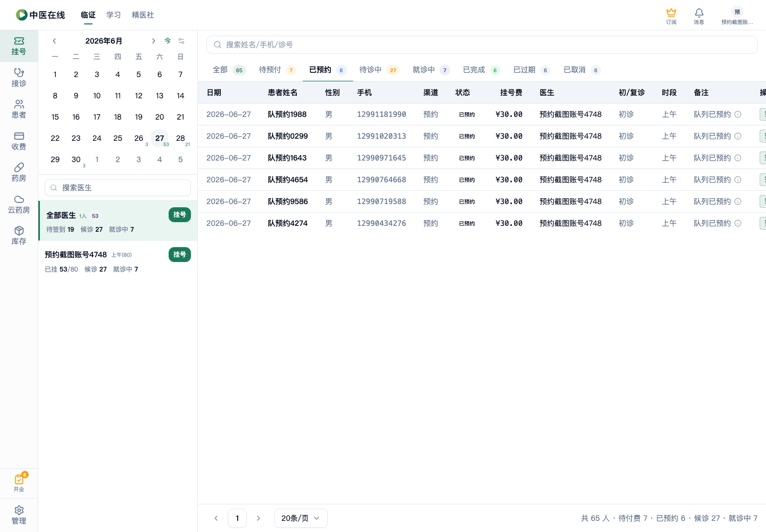The height and width of the screenshot is (532, 766).
Task: Click 挂号 button for 全部医生
Action: tap(180, 215)
